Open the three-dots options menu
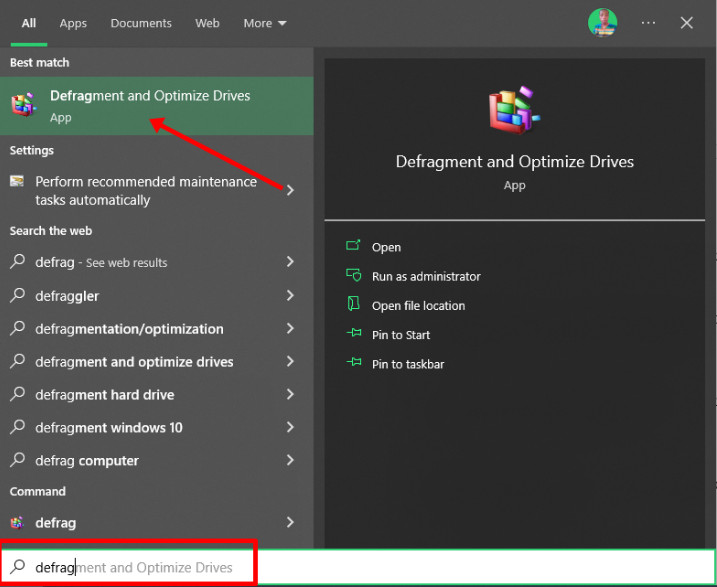 [648, 22]
